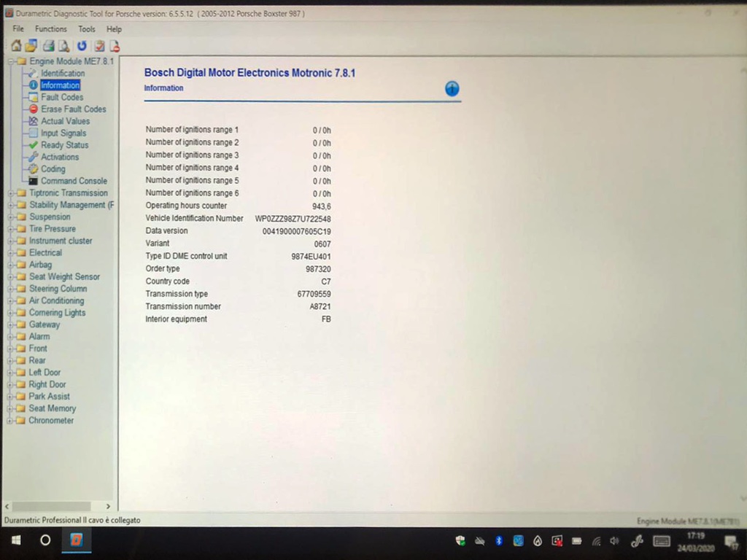Open the Input Signals icon
This screenshot has height=560, width=747.
(33, 133)
